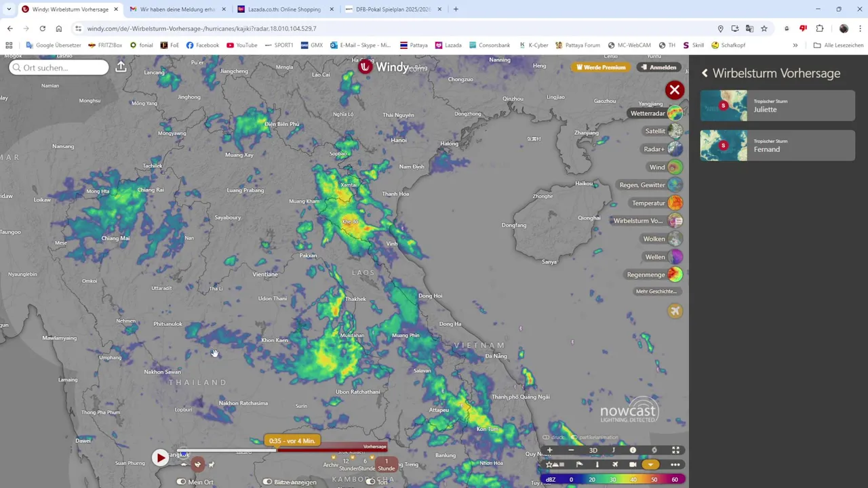Click the radar timeline progress bar
868x488 pixels.
281,450
